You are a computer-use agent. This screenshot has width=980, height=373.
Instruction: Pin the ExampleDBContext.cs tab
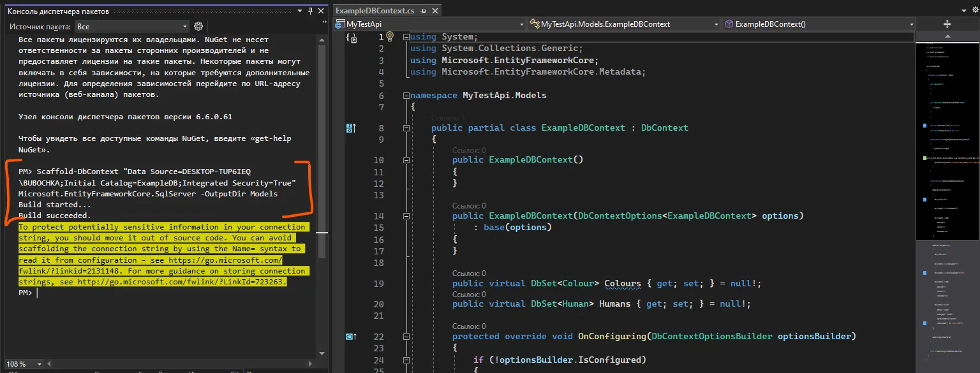tap(424, 11)
